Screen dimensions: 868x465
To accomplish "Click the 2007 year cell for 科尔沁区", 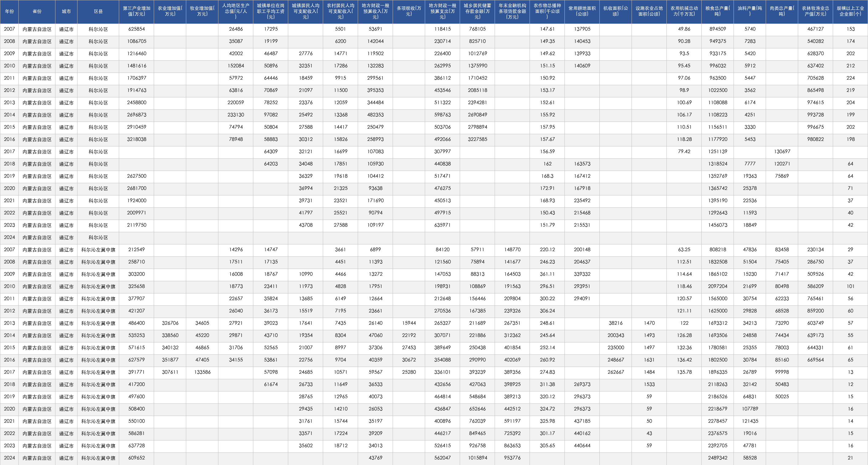I will (9, 29).
